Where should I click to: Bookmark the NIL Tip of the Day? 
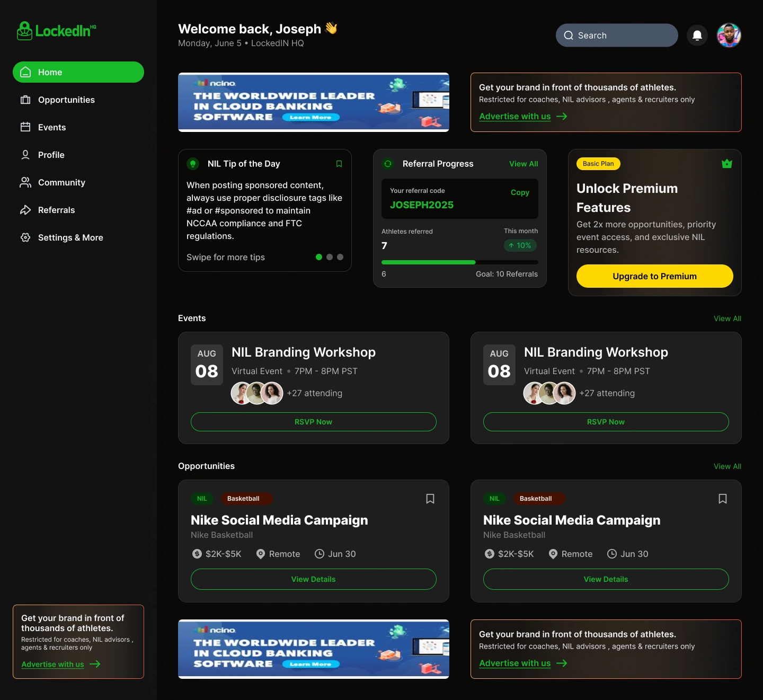339,164
